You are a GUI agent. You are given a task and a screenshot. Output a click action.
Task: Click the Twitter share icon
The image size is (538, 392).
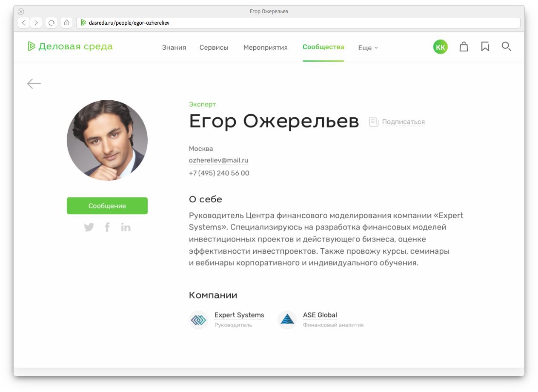pos(89,227)
